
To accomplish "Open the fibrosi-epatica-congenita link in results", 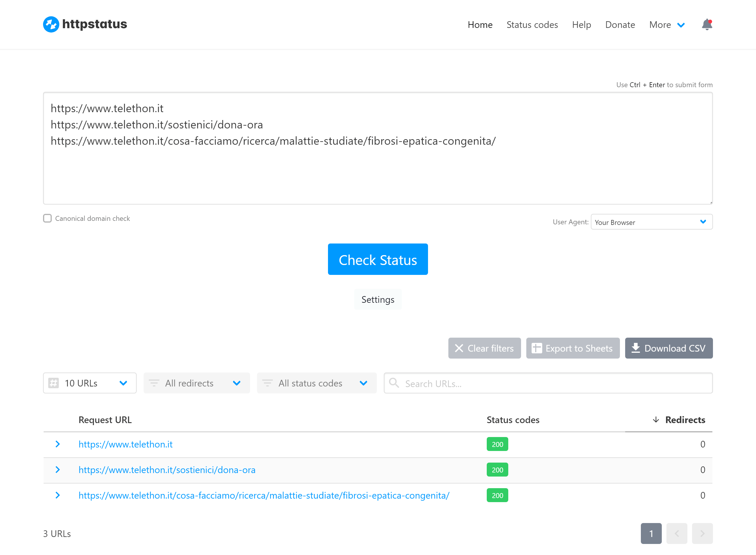I will click(x=264, y=495).
